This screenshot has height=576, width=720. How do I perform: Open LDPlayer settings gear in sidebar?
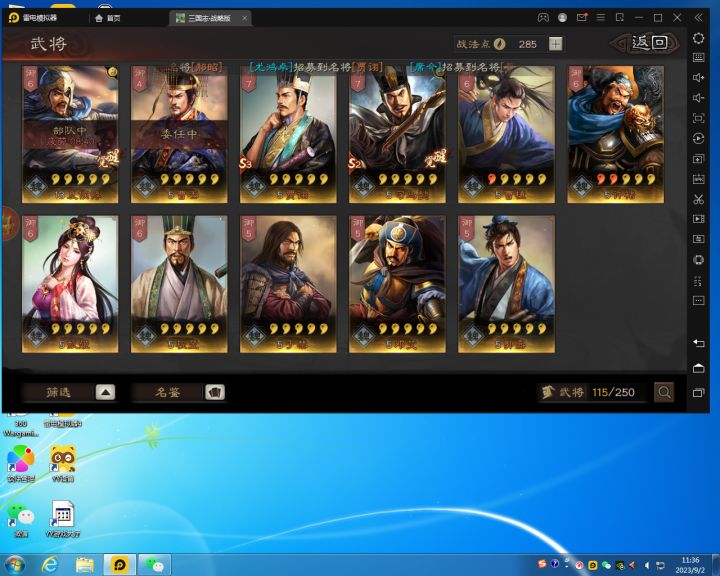pyautogui.click(x=698, y=38)
